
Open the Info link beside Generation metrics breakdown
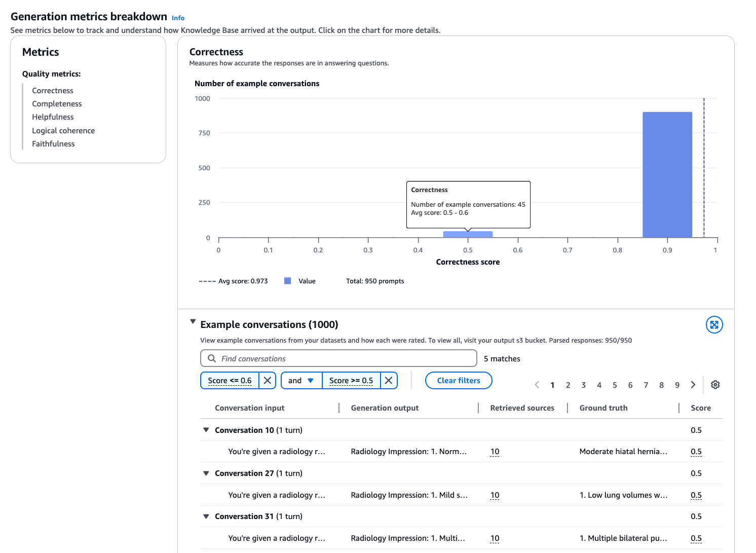178,18
